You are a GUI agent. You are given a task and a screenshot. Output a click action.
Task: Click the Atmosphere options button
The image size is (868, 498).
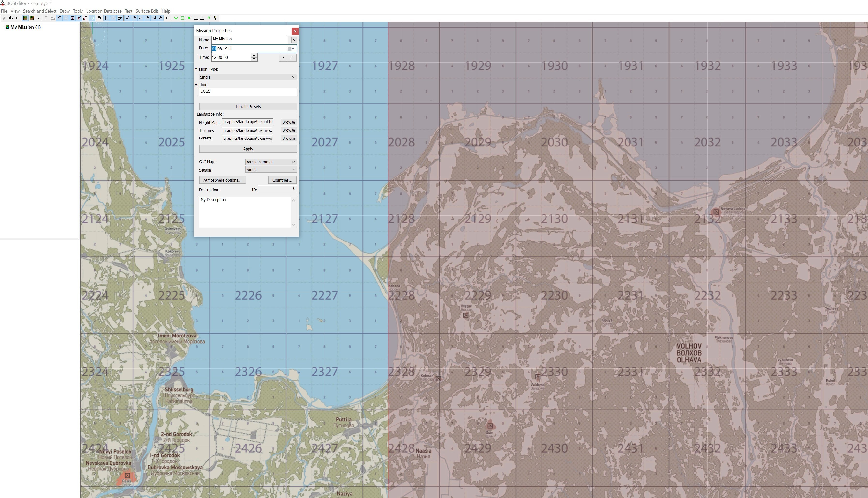coord(222,180)
